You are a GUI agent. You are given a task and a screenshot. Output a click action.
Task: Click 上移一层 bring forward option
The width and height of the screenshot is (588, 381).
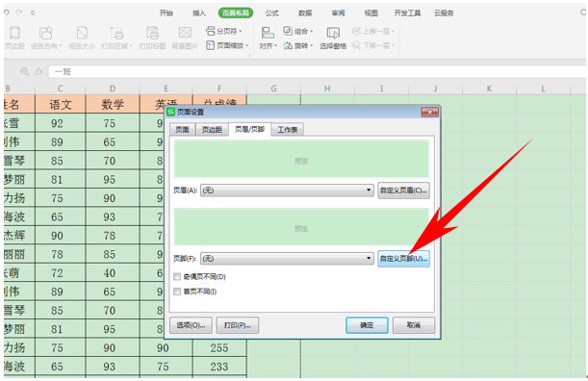(373, 31)
